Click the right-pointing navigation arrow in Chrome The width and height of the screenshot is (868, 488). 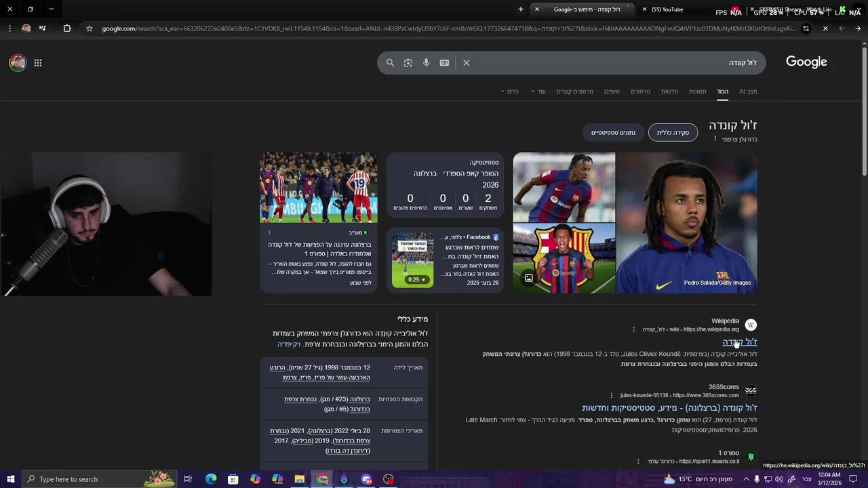coord(858,28)
